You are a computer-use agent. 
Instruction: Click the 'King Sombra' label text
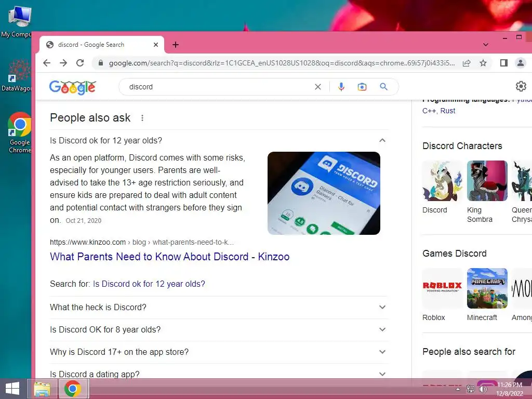(480, 215)
